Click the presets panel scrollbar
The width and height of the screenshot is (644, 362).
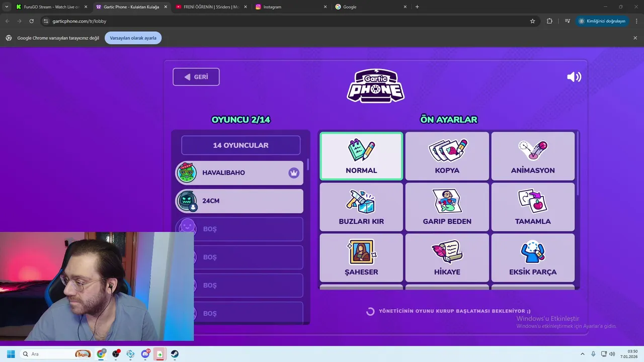click(578, 163)
